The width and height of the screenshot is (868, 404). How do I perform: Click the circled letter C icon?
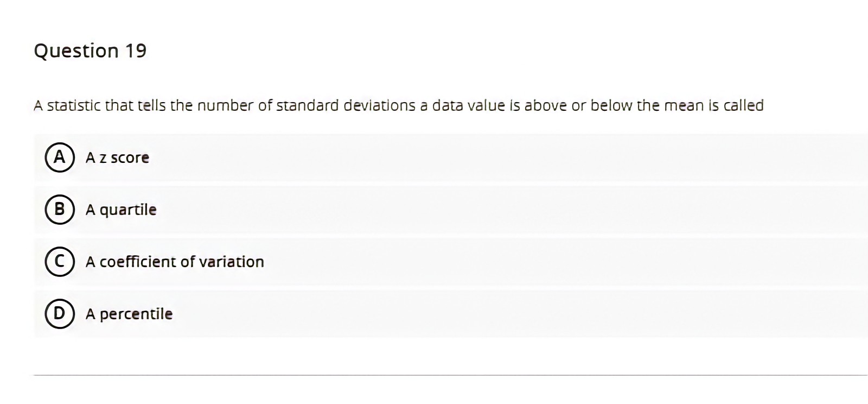pos(60,262)
